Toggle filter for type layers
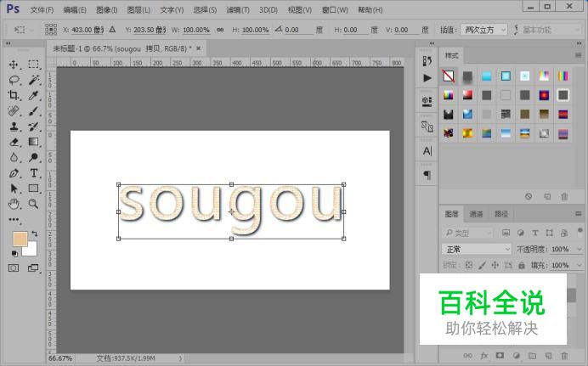Viewport: 588px width, 366px height. click(535, 233)
